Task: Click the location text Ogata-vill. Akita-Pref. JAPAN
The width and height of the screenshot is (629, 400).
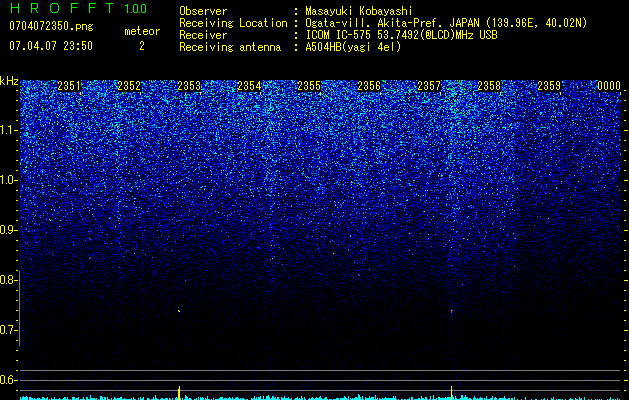Action: point(392,23)
